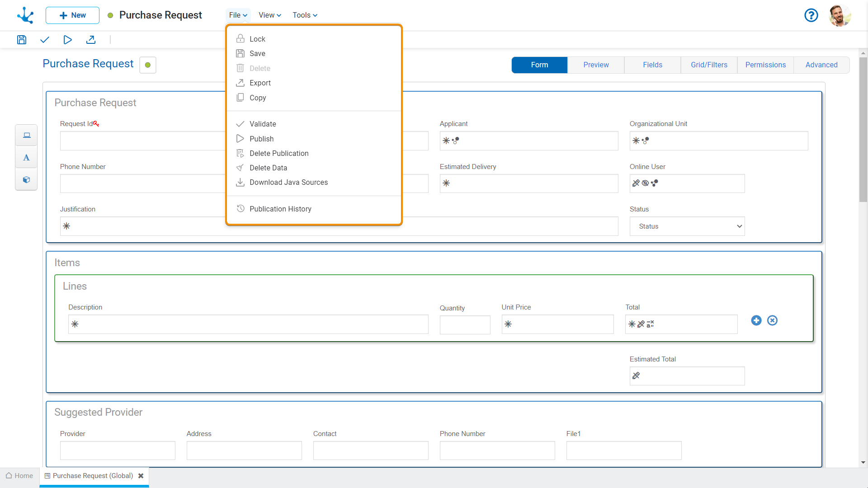
Task: Toggle the green status indicator next to the form title
Action: tap(148, 65)
